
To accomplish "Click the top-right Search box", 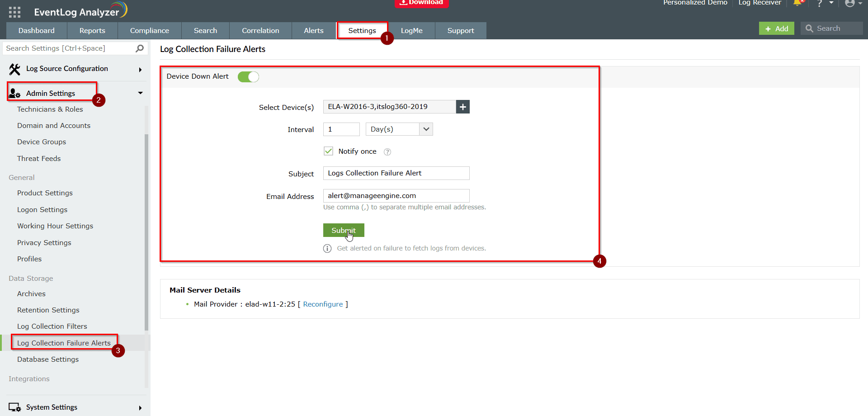I will click(832, 28).
